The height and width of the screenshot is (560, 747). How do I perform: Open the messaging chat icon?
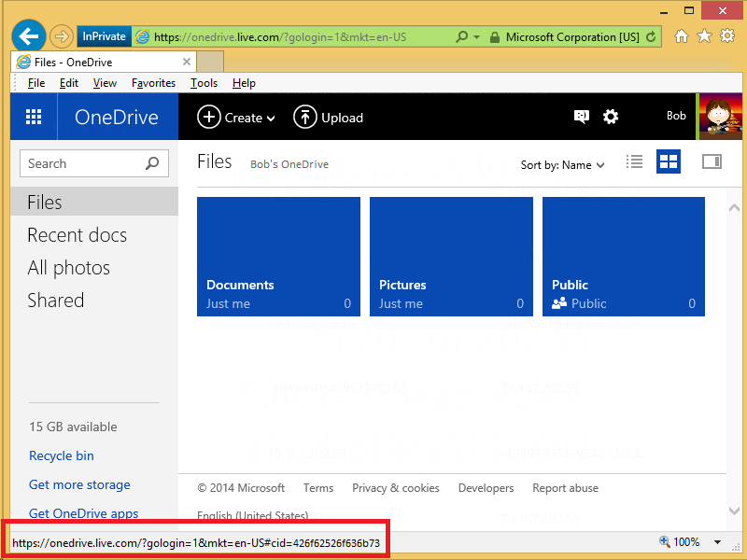[x=581, y=117]
